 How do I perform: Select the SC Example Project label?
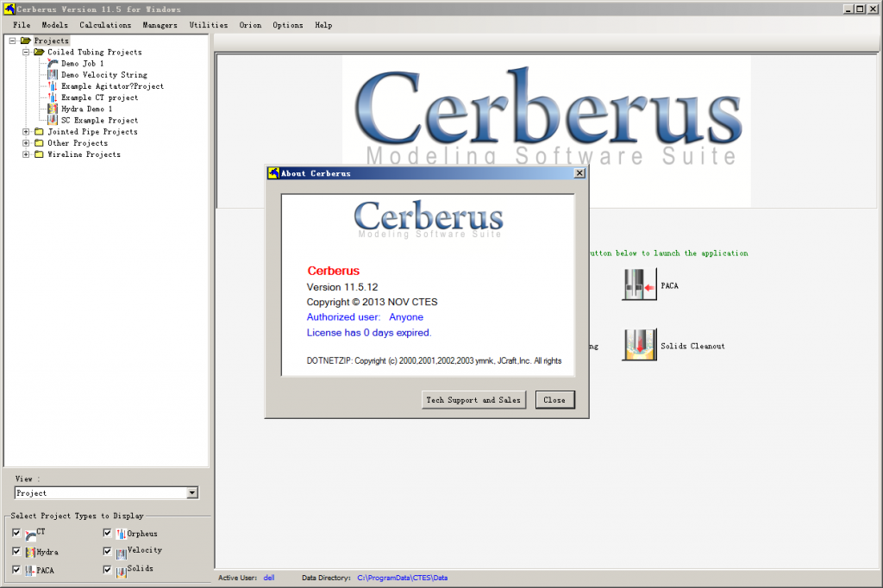[x=99, y=120]
